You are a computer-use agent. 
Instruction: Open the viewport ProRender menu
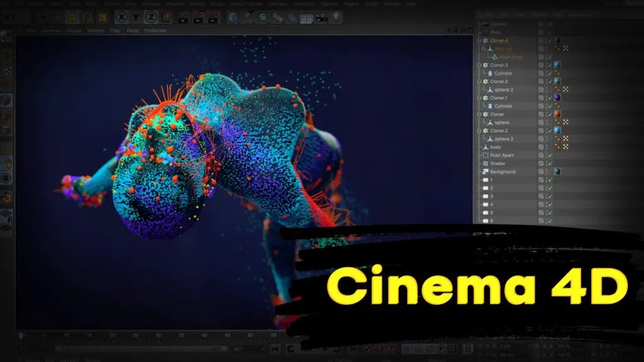point(156,30)
